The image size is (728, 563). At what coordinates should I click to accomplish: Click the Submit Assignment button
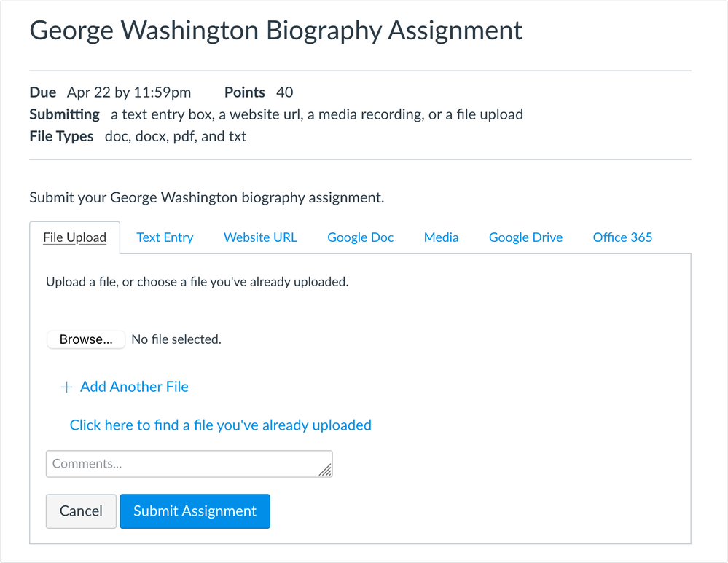click(195, 511)
